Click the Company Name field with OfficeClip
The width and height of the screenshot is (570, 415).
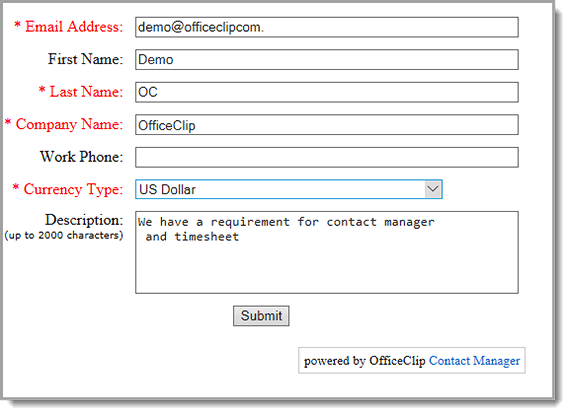327,125
